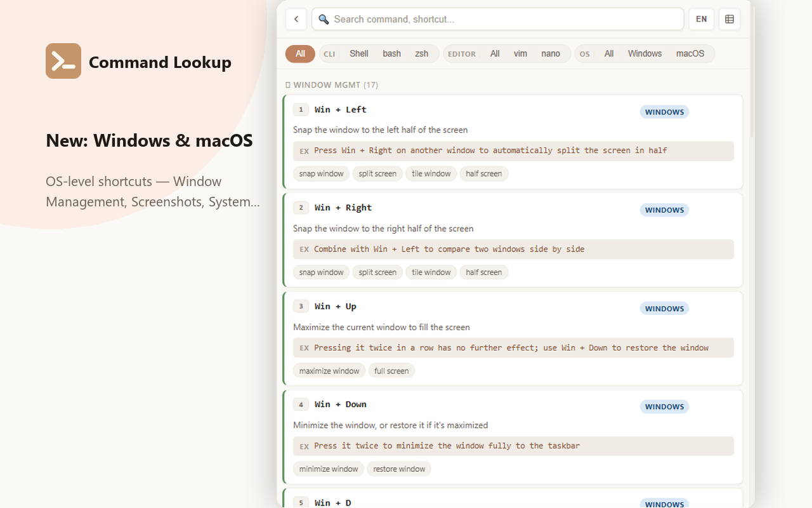Click the WINDOWS badge on Win + Up card

[664, 309]
